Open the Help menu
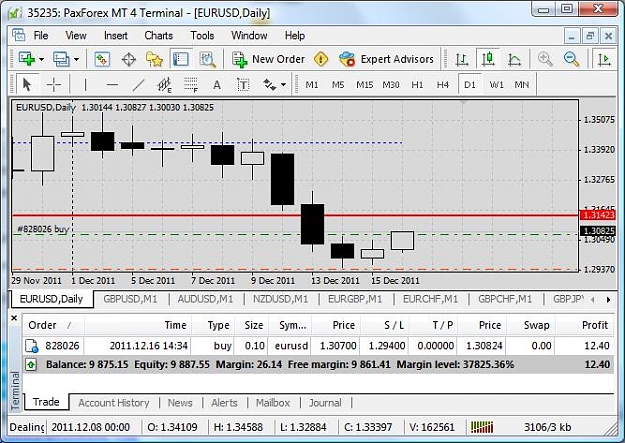Image resolution: width=625 pixels, height=443 pixels. coord(295,35)
